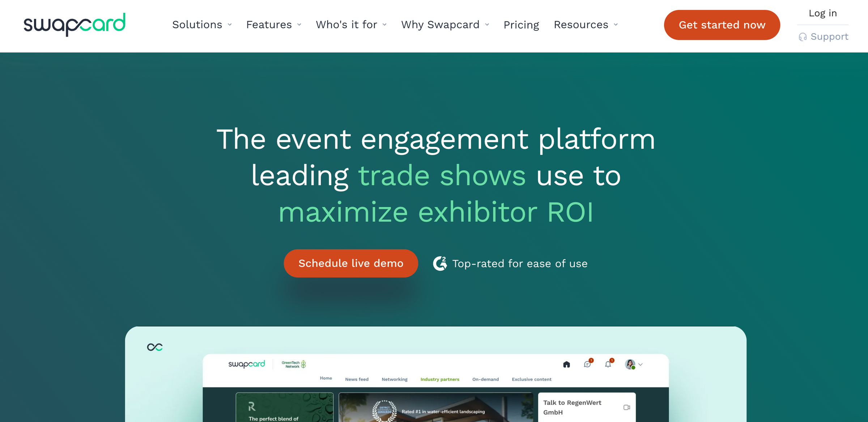Click the notification bell with red badge
Viewport: 868px width, 422px height.
click(608, 364)
